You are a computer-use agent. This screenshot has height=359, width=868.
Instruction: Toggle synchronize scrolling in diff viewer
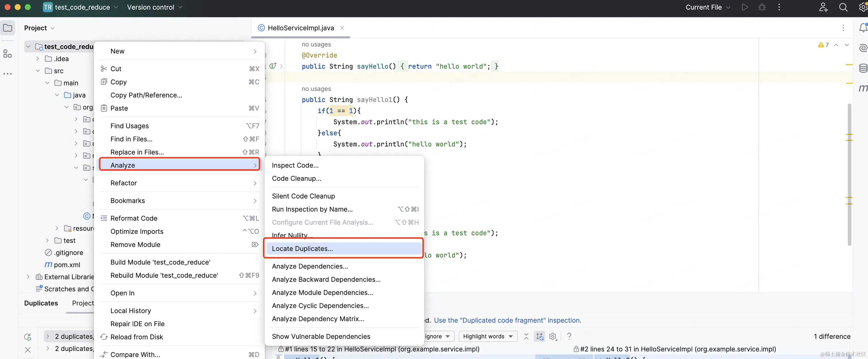(x=539, y=336)
